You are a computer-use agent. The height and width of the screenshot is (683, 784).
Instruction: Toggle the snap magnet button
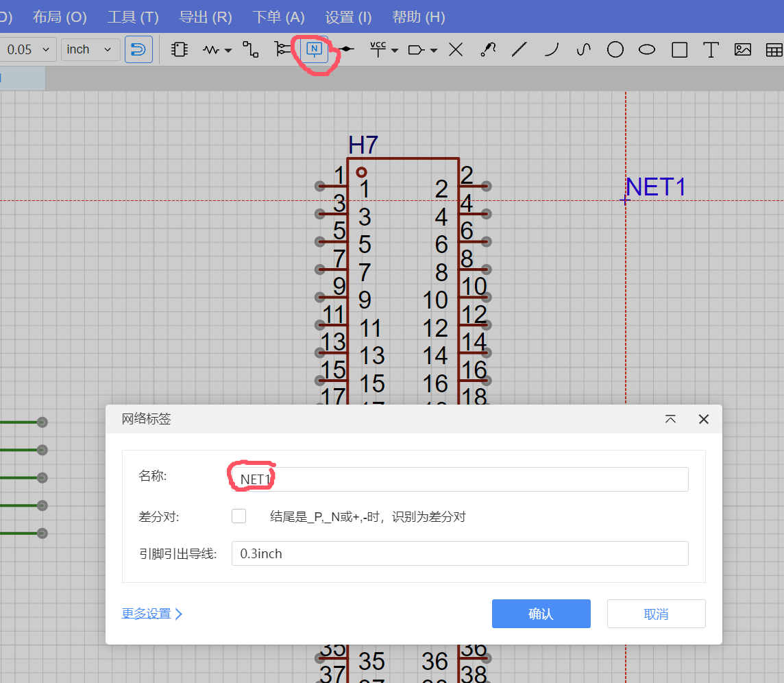pyautogui.click(x=138, y=49)
